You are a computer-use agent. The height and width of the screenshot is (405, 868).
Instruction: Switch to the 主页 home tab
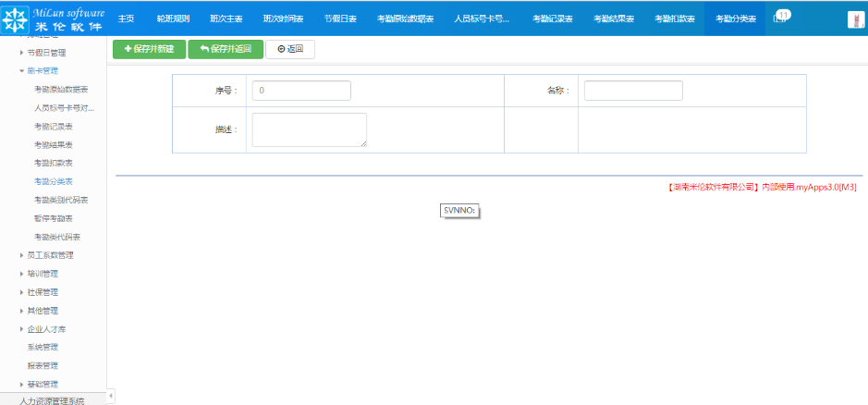(127, 18)
